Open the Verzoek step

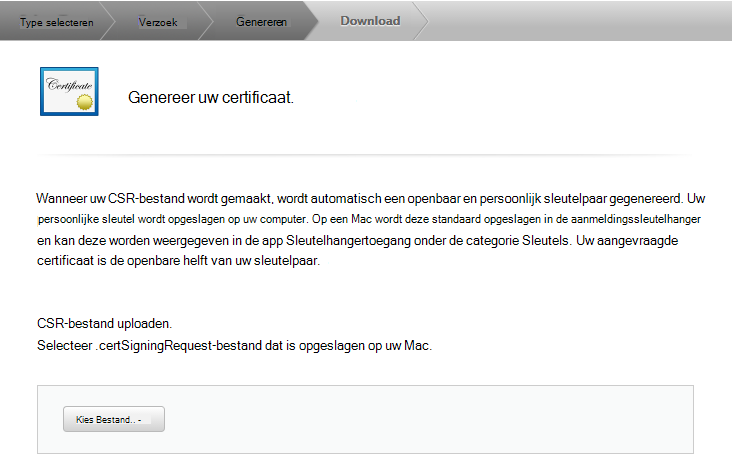pos(158,22)
